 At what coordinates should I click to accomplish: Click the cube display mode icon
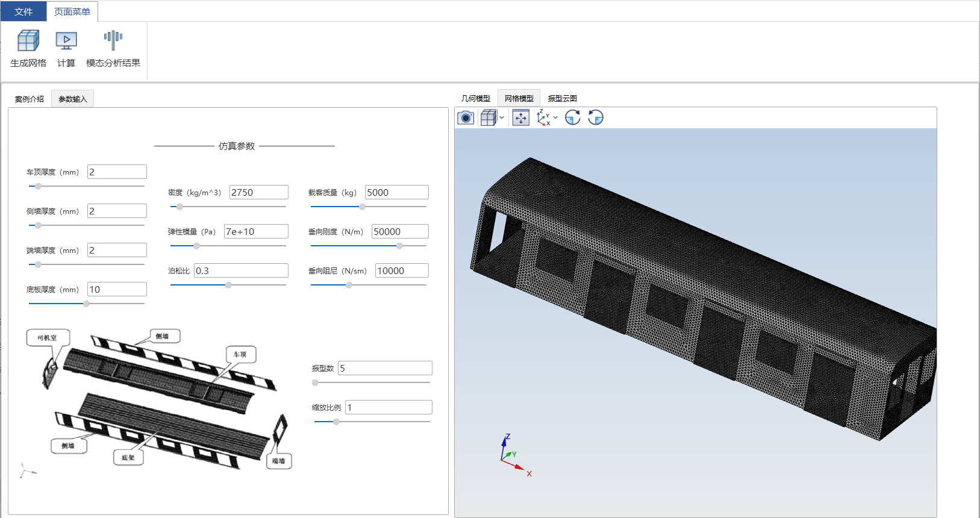coord(488,117)
